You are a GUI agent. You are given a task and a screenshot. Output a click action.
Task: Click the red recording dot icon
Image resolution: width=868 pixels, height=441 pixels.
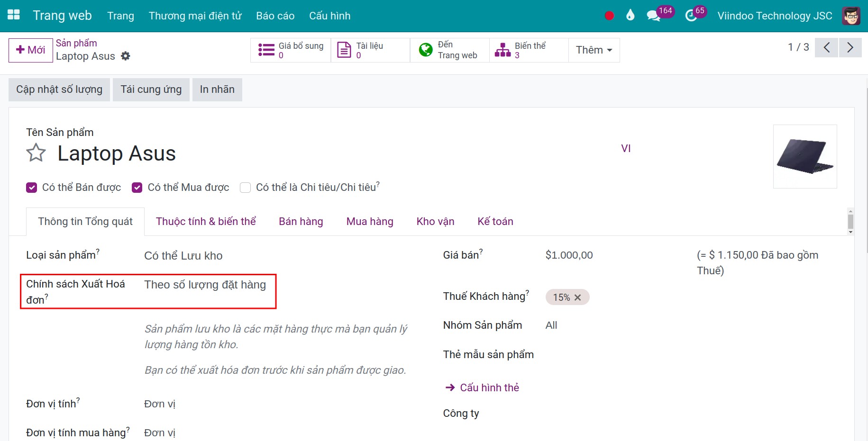point(609,16)
